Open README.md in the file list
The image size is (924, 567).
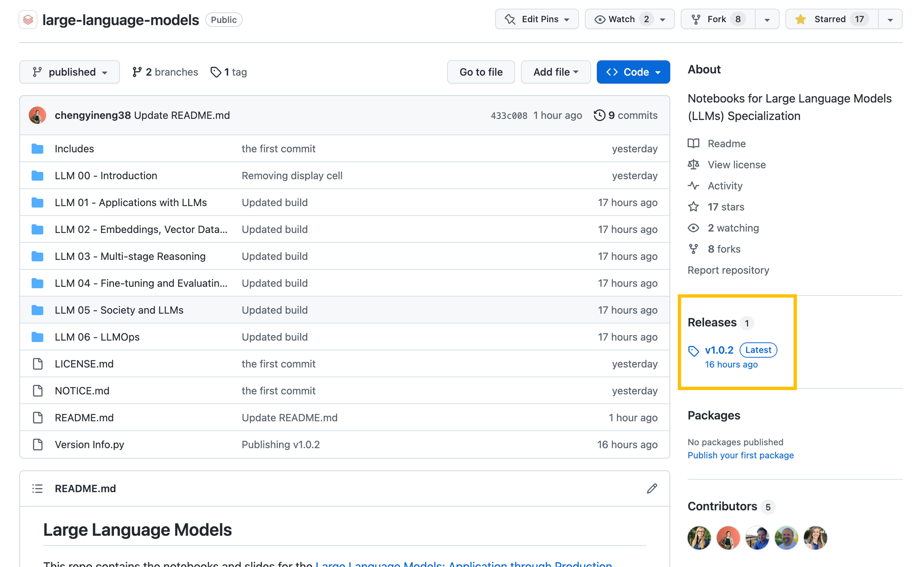[x=84, y=418]
